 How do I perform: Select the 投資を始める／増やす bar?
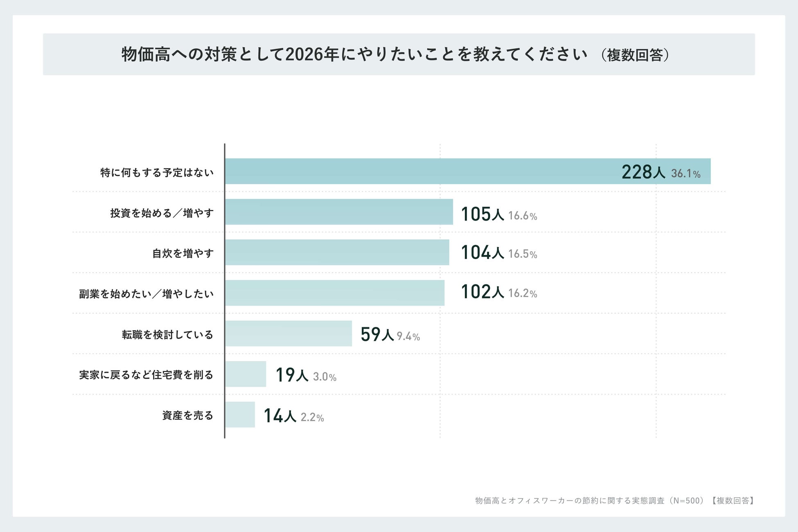339,212
